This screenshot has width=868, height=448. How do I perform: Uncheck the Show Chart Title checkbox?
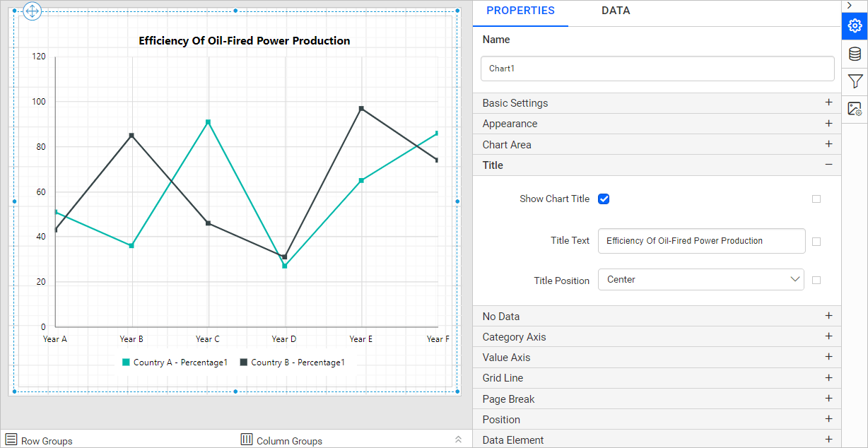pyautogui.click(x=604, y=199)
